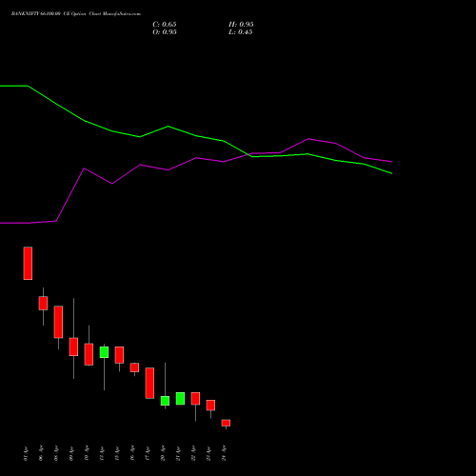This screenshot has height=476, width=476.
Task: Click the last small red candle above 24 Apr
Action: click(x=226, y=423)
